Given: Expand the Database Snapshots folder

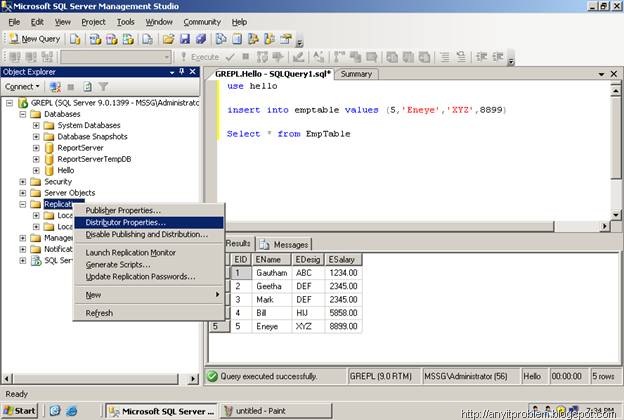Looking at the screenshot, I should pyautogui.click(x=36, y=137).
